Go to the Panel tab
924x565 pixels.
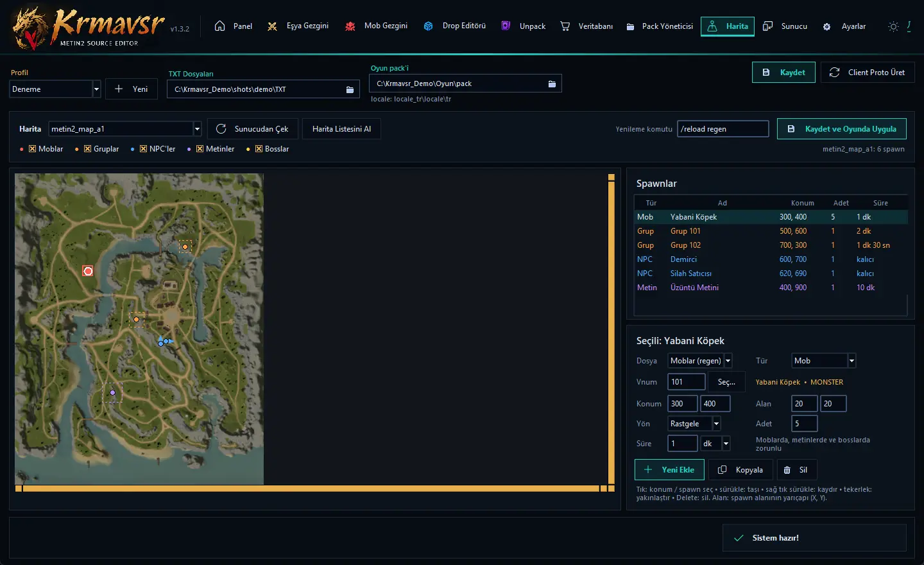[x=233, y=26]
